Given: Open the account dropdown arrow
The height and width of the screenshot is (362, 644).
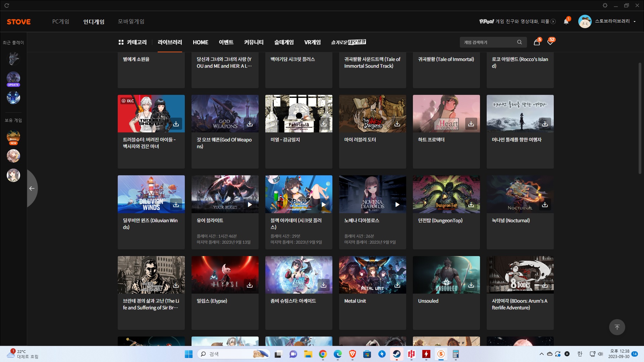Looking at the screenshot, I should (635, 21).
